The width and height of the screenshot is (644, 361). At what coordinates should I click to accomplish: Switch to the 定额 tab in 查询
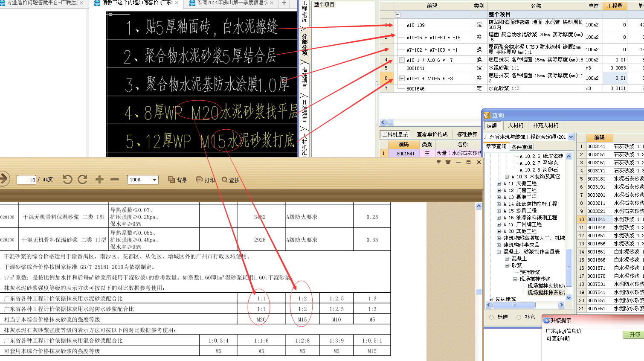click(492, 125)
